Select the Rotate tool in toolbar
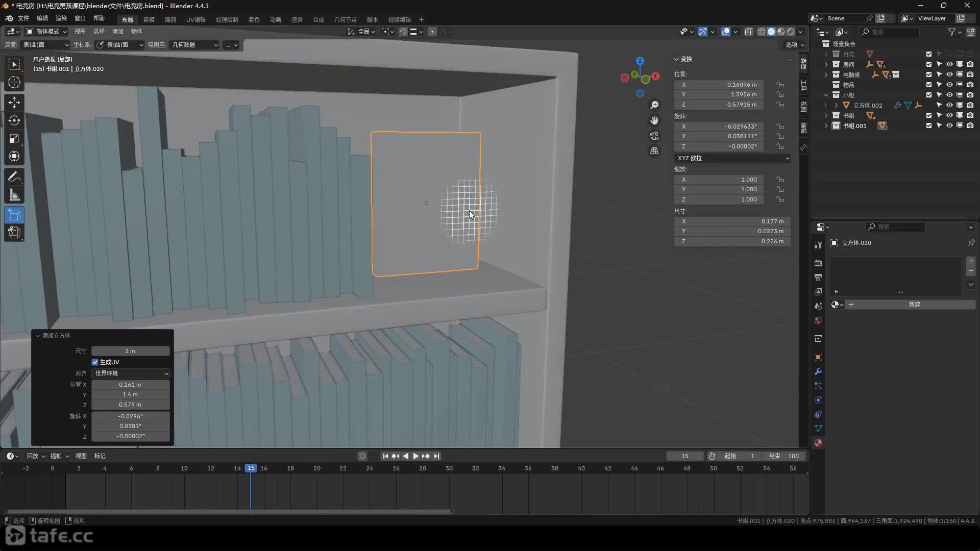 point(14,120)
